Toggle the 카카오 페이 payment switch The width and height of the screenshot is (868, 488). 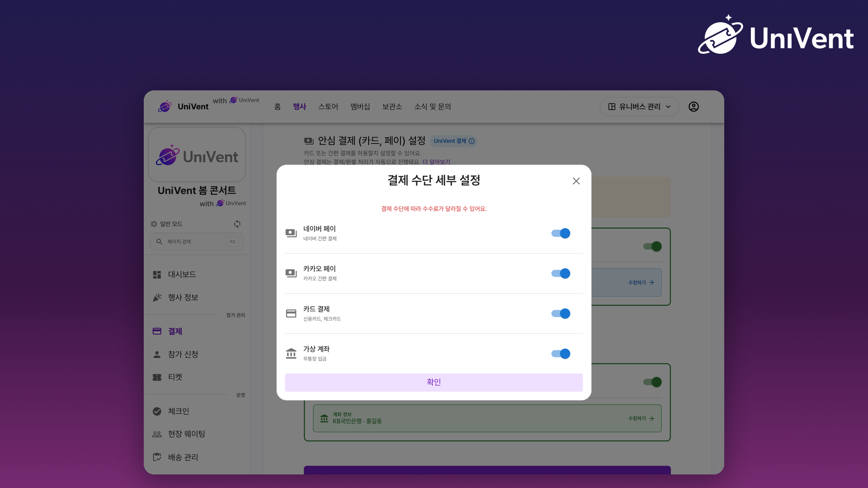point(561,273)
